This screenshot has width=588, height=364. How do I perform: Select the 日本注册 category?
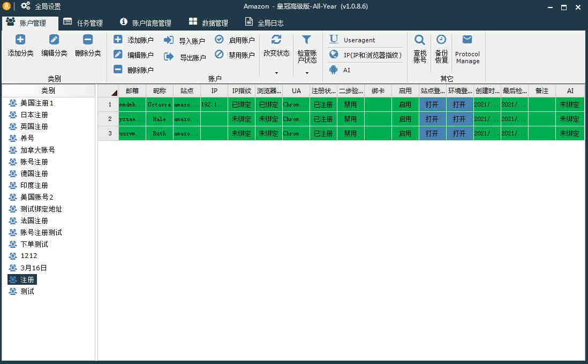pos(28,115)
